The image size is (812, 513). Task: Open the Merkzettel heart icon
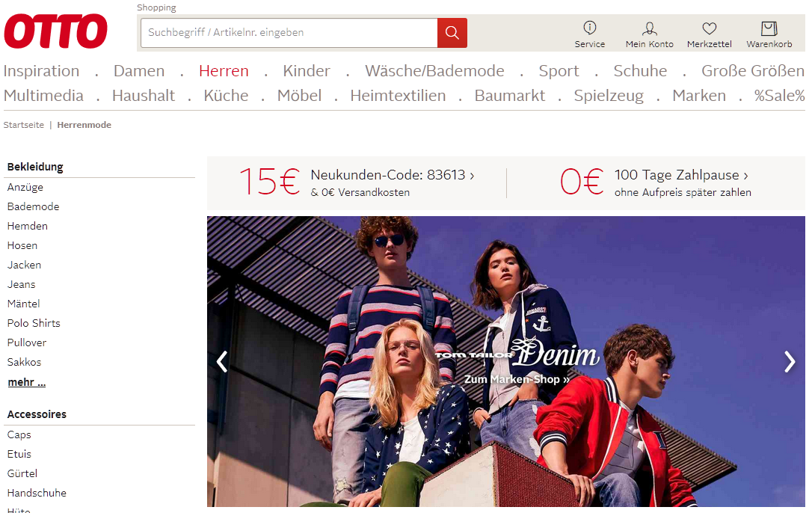709,34
